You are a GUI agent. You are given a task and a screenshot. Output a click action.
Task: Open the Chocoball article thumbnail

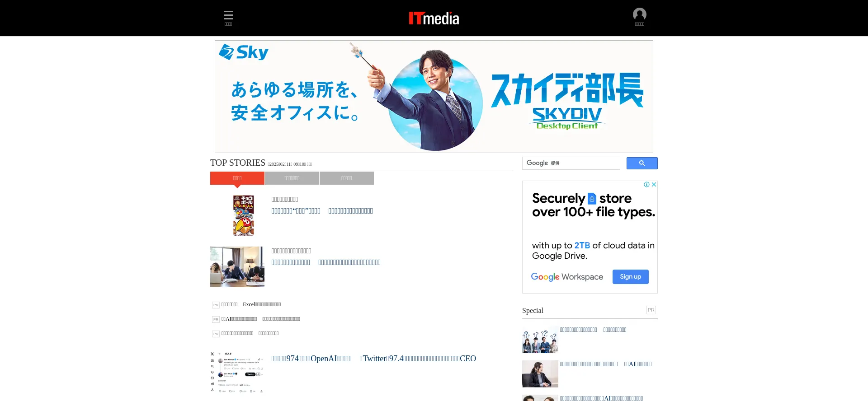(x=244, y=215)
